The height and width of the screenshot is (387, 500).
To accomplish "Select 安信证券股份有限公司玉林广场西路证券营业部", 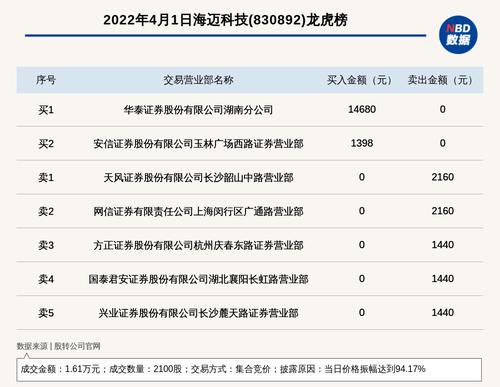I will pos(198,144).
